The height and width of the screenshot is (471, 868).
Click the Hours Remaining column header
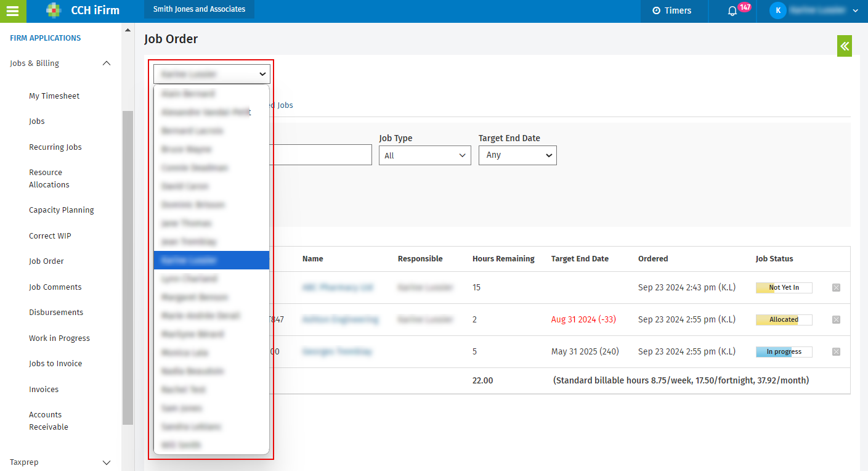coord(503,259)
